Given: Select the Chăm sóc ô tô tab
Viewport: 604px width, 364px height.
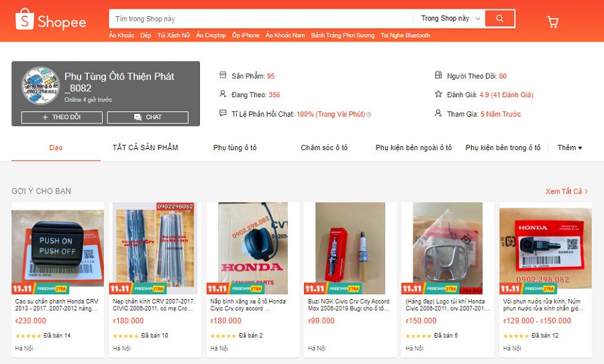Looking at the screenshot, I should click(324, 147).
